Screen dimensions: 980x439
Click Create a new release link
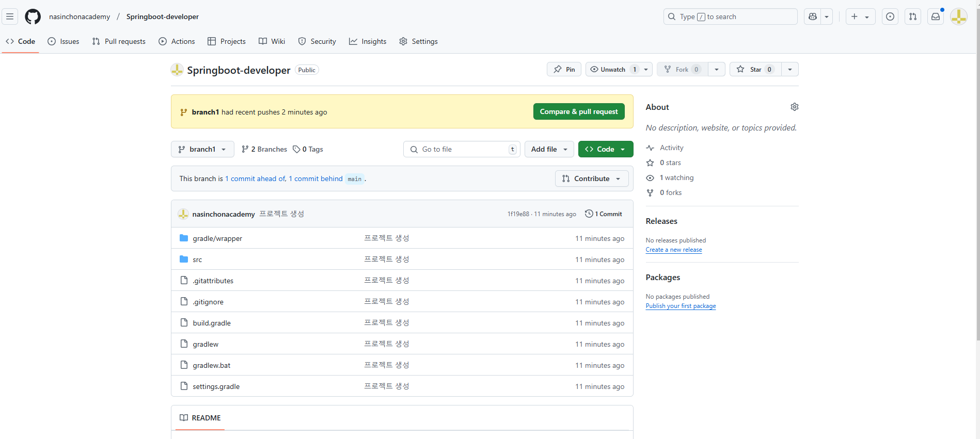674,250
